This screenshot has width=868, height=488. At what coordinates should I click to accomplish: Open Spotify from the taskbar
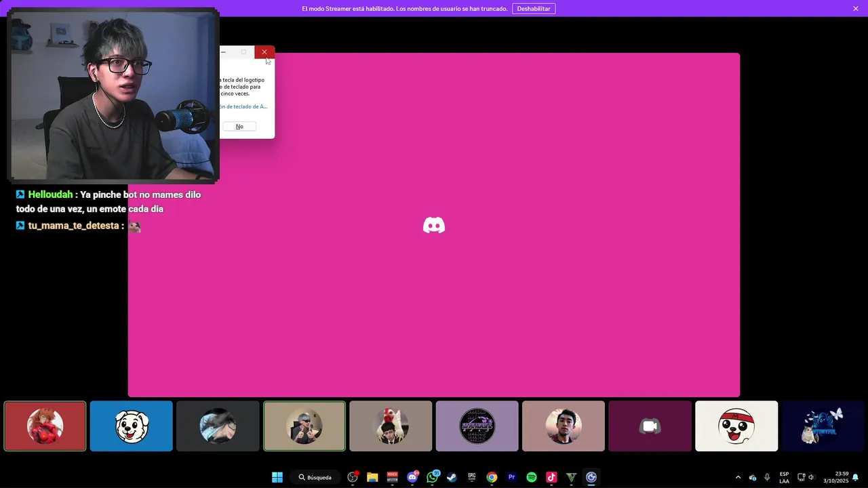(532, 477)
